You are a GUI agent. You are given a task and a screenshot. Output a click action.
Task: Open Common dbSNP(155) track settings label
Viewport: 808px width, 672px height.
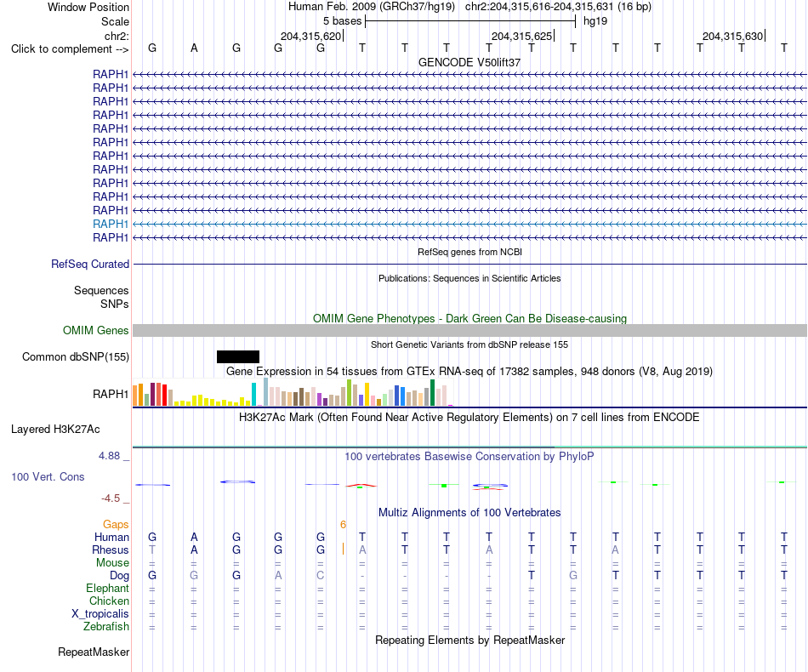(75, 356)
